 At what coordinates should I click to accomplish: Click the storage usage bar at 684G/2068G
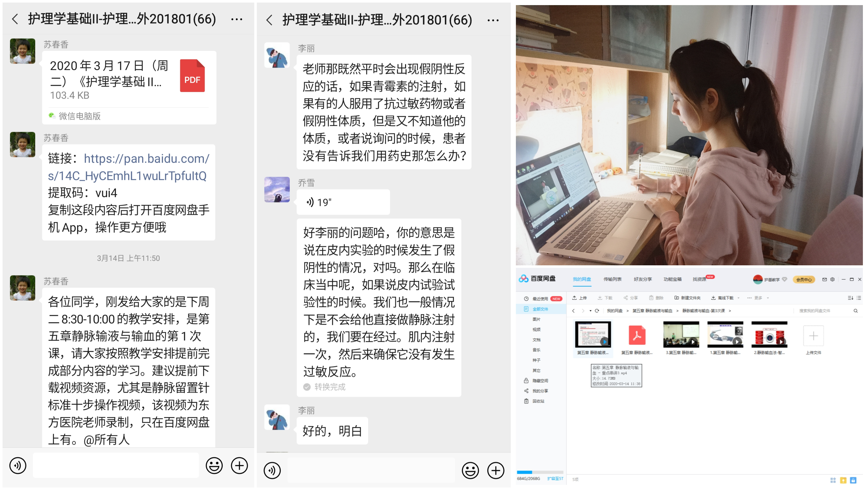540,472
